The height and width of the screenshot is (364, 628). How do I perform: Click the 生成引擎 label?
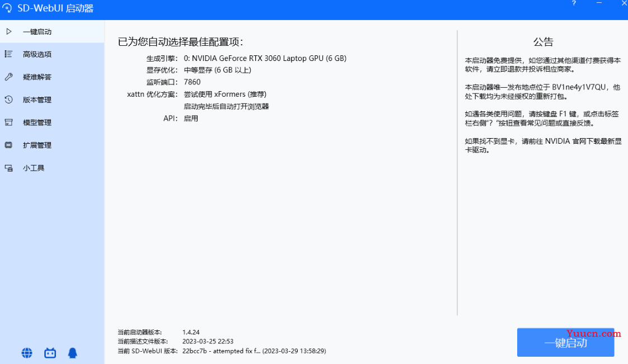coord(162,58)
